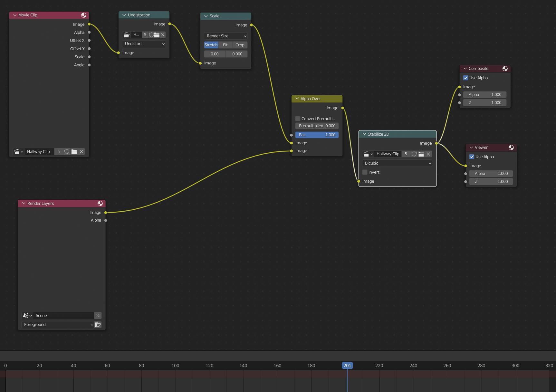Click the shield icon on the Movie Clip node

[x=67, y=151]
